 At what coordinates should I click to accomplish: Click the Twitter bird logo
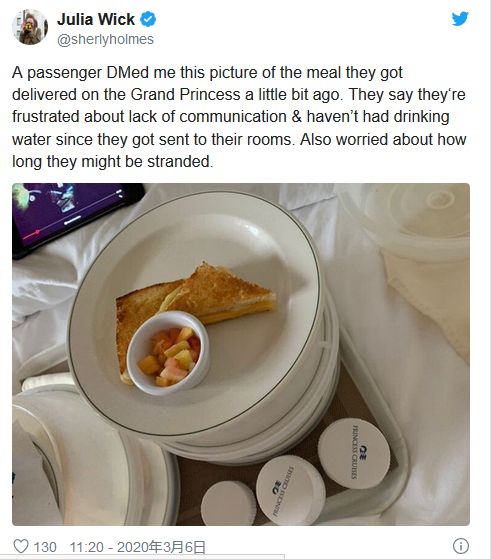pyautogui.click(x=460, y=19)
